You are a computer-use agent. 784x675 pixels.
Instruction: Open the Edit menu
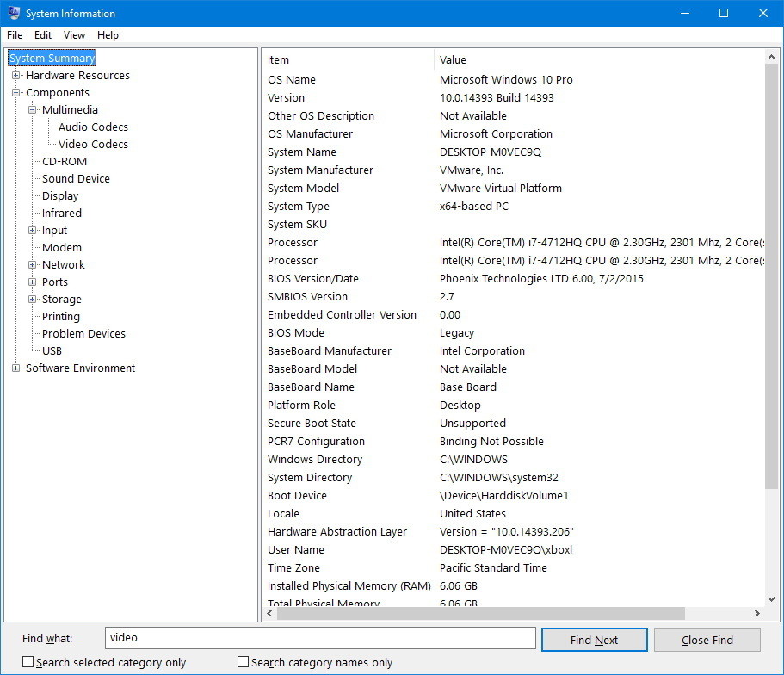point(43,35)
